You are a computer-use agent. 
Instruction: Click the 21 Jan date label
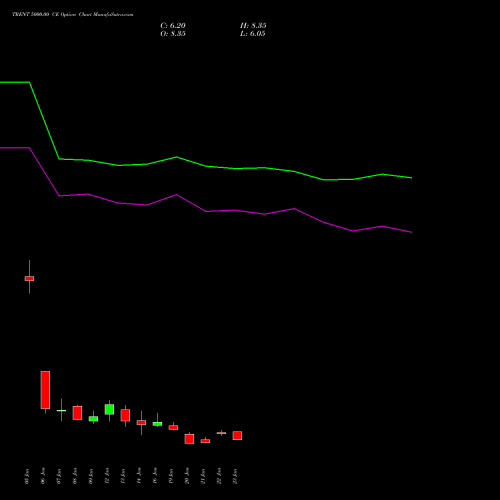pos(203,476)
